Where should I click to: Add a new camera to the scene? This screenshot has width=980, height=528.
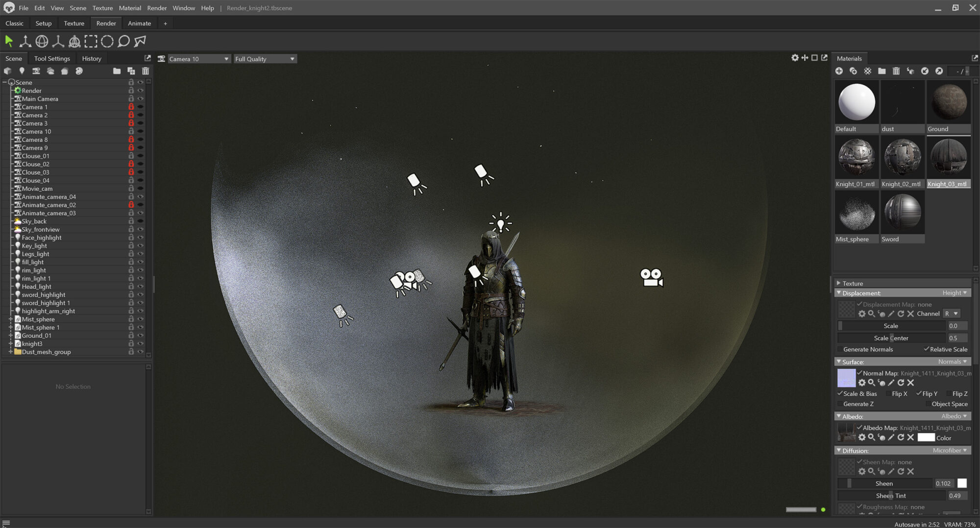pos(36,71)
